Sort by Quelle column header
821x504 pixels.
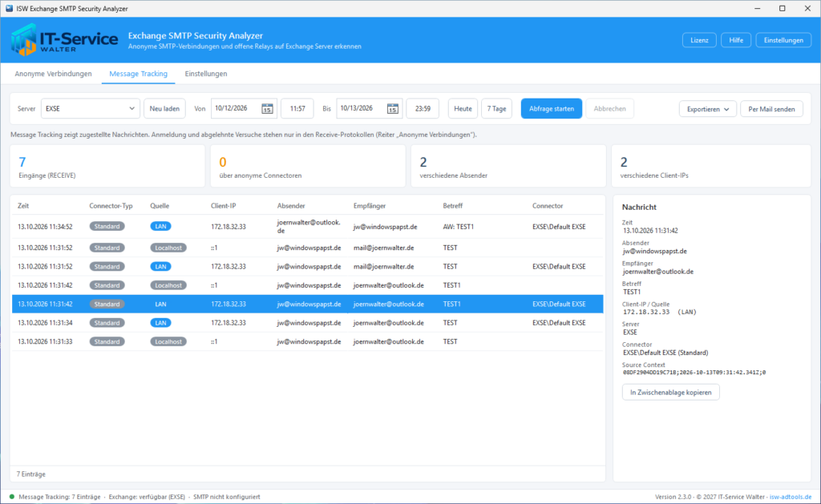pos(160,206)
